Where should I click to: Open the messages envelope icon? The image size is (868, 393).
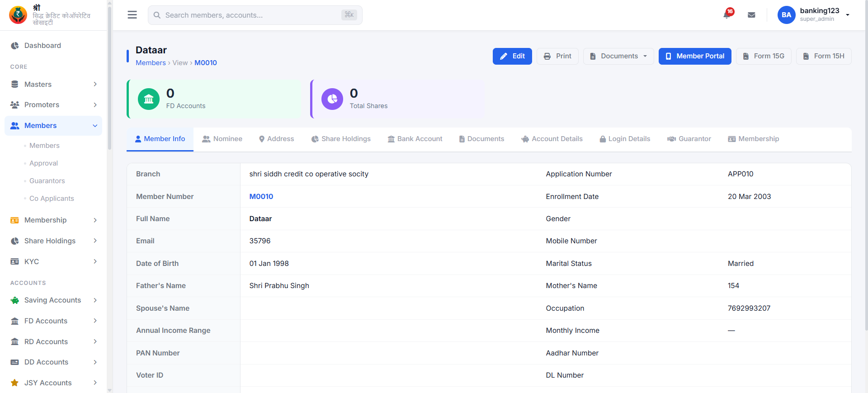(751, 15)
